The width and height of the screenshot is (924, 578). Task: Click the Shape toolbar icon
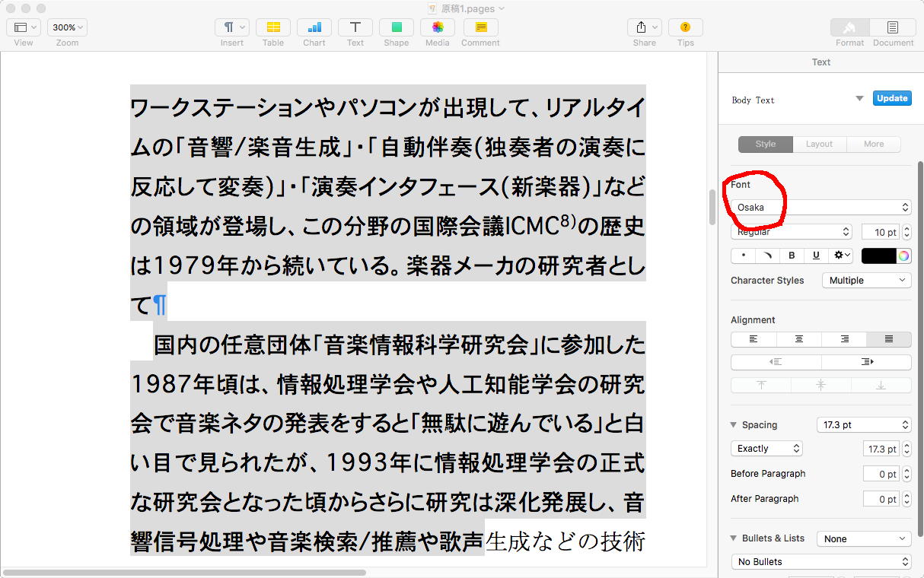click(397, 27)
